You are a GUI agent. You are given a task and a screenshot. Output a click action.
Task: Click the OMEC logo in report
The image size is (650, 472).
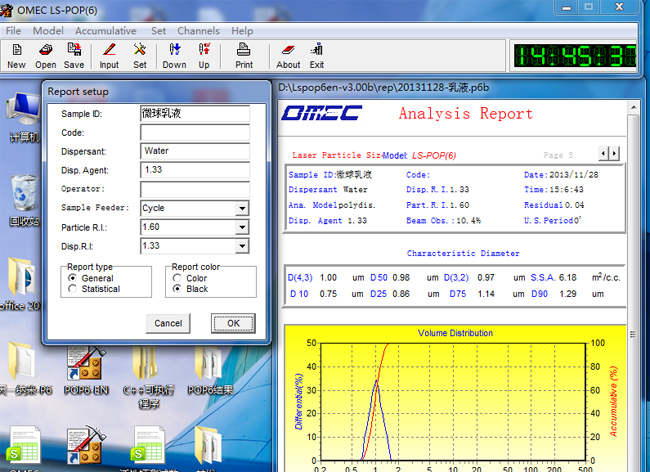point(322,113)
